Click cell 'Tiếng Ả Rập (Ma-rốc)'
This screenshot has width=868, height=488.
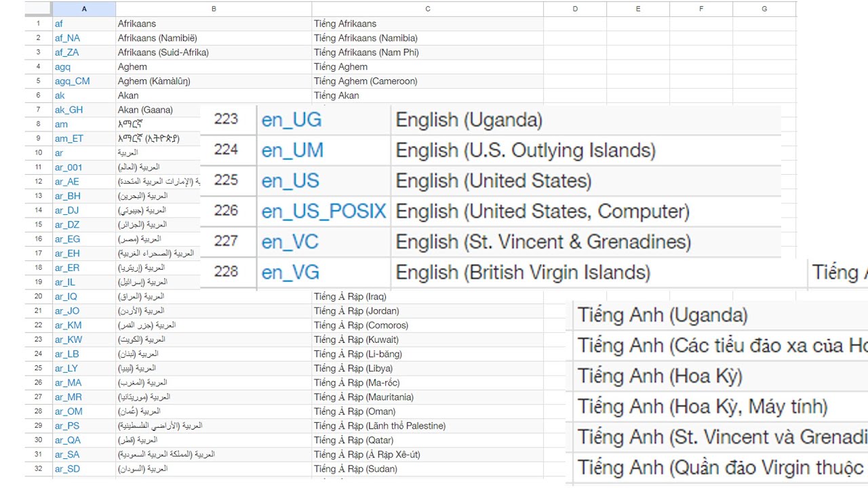pyautogui.click(x=427, y=383)
